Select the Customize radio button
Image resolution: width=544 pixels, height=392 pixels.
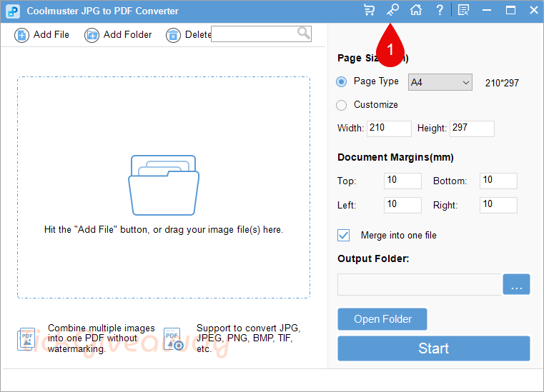(342, 105)
